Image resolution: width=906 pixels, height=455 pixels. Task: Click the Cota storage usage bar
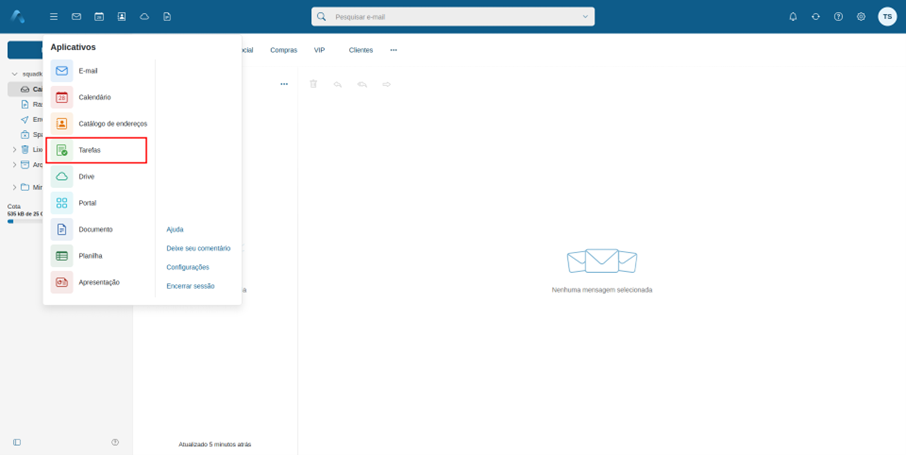tap(25, 221)
